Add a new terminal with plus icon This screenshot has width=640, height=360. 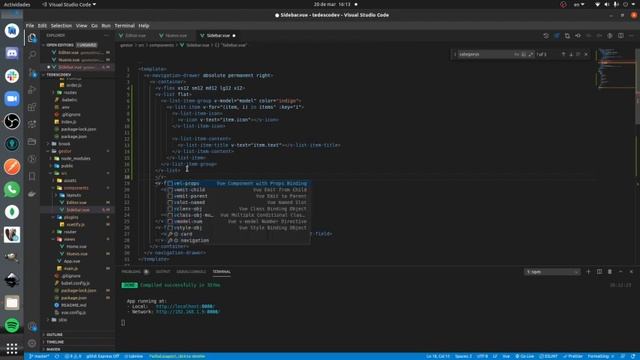point(588,272)
